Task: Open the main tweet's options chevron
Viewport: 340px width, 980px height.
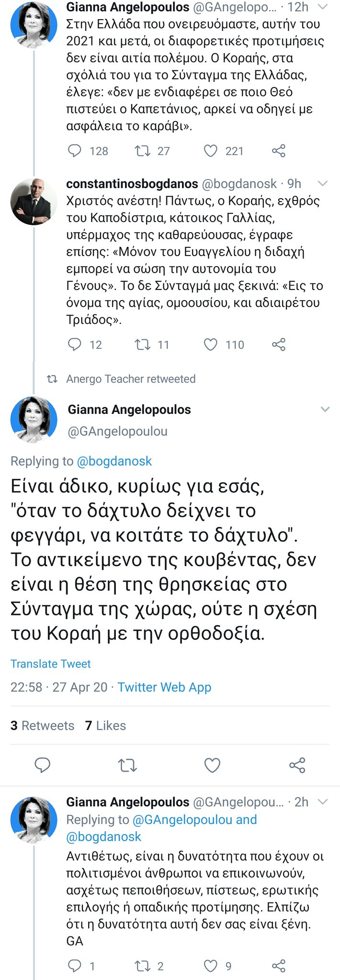Action: [325, 410]
